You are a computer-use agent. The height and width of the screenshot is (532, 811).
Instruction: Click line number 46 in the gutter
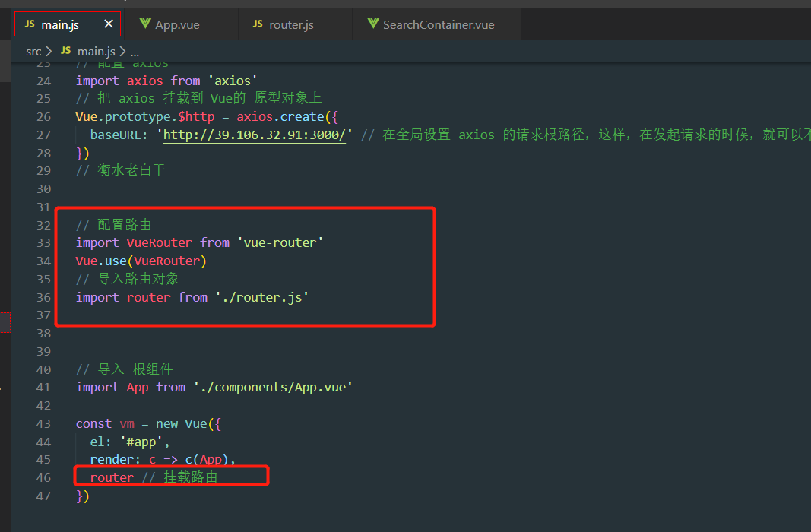44,478
